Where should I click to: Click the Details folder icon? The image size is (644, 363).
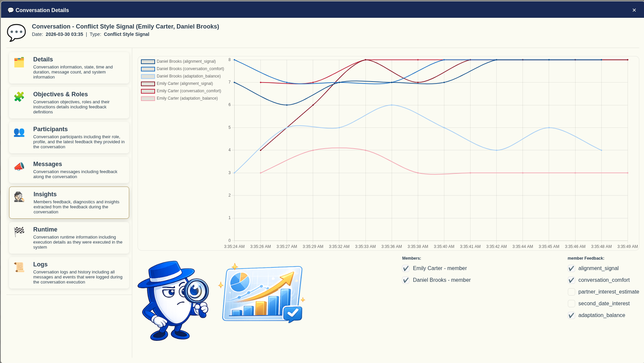pyautogui.click(x=19, y=62)
